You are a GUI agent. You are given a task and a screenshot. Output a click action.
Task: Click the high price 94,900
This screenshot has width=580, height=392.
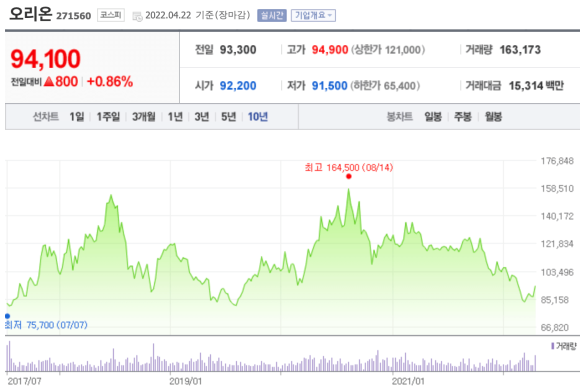330,50
